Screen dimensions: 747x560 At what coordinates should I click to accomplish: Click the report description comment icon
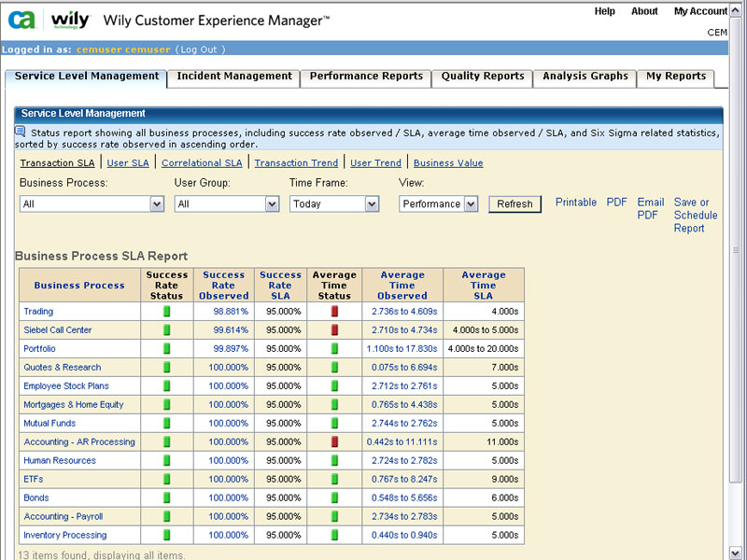(x=21, y=131)
